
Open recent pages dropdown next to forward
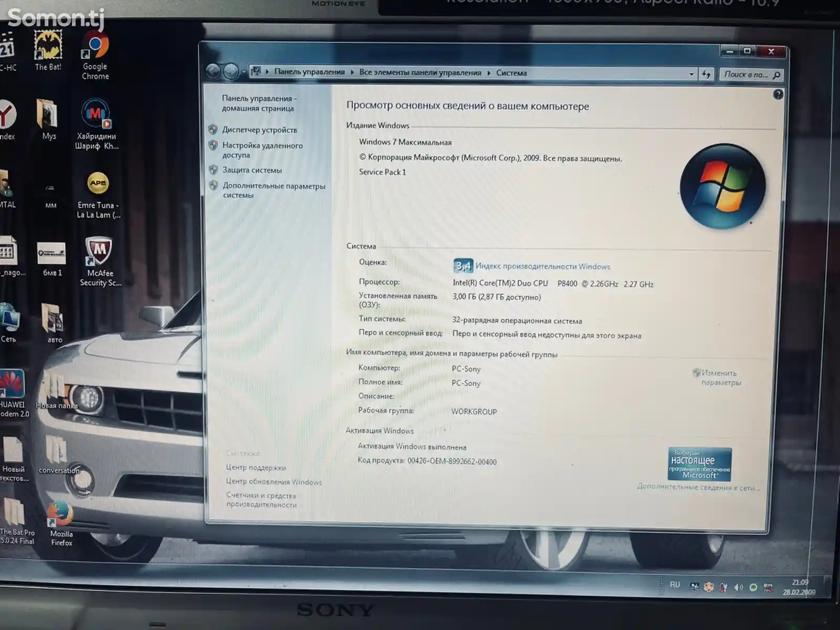coord(244,71)
